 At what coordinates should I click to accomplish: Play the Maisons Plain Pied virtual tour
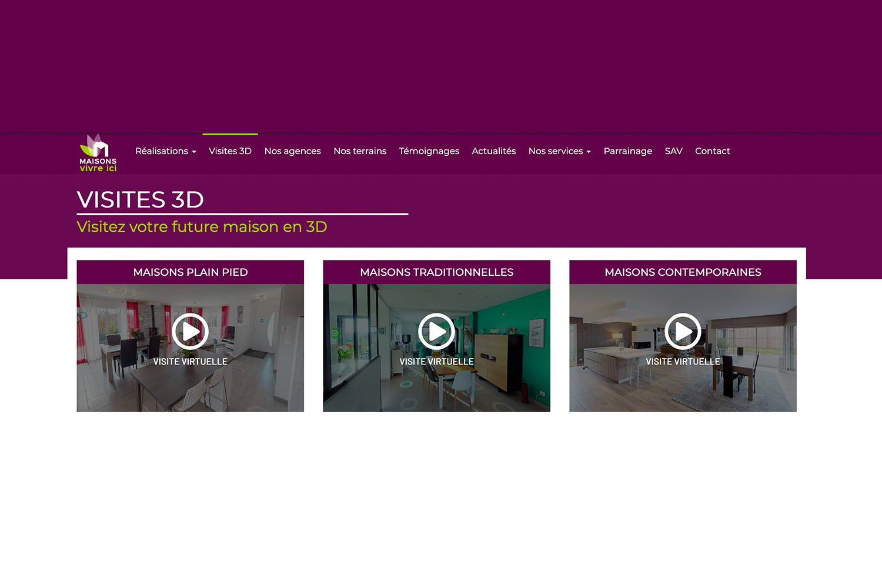tap(190, 332)
